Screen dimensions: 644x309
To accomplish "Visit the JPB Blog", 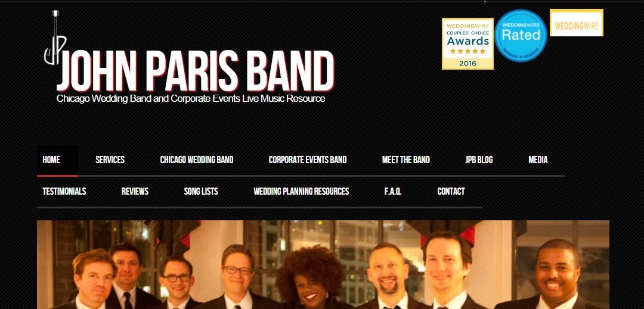I will (479, 160).
